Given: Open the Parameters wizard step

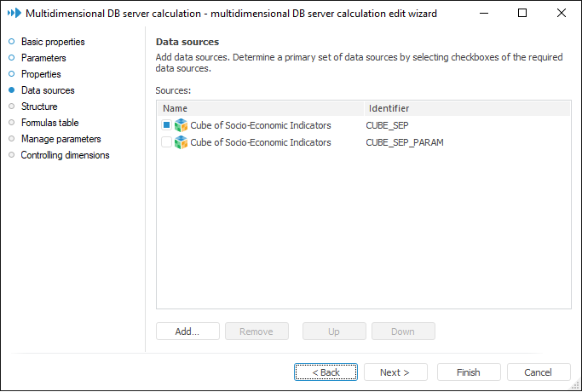Looking at the screenshot, I should (x=43, y=58).
